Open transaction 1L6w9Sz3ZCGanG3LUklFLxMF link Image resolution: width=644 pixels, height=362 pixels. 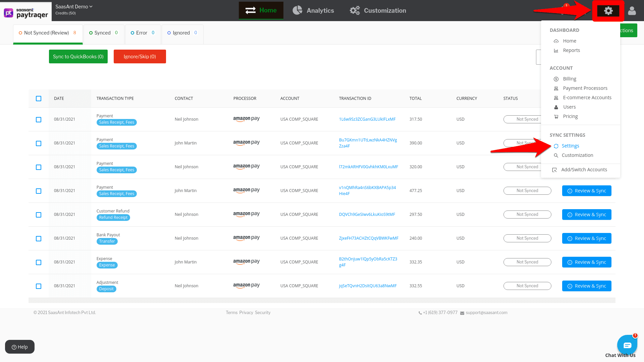click(x=367, y=119)
